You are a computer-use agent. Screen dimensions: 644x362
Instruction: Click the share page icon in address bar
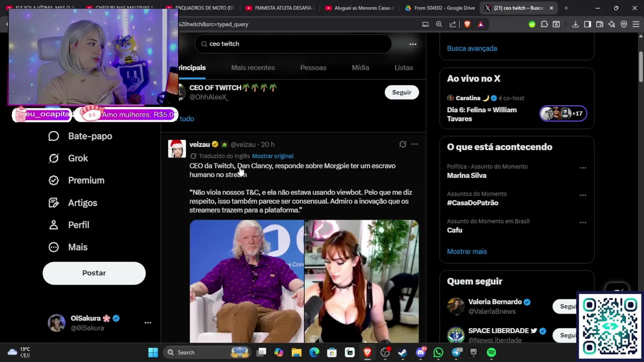pos(453,24)
